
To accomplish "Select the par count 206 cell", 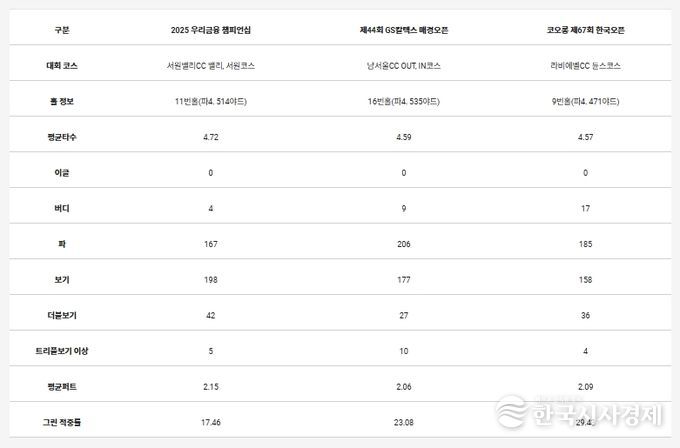I will [404, 244].
